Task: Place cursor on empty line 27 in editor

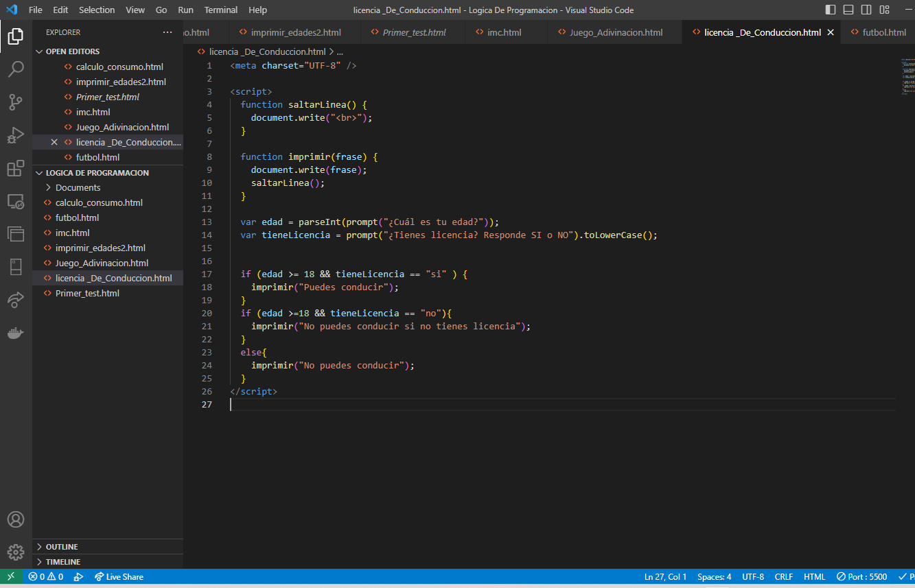Action: [563, 404]
